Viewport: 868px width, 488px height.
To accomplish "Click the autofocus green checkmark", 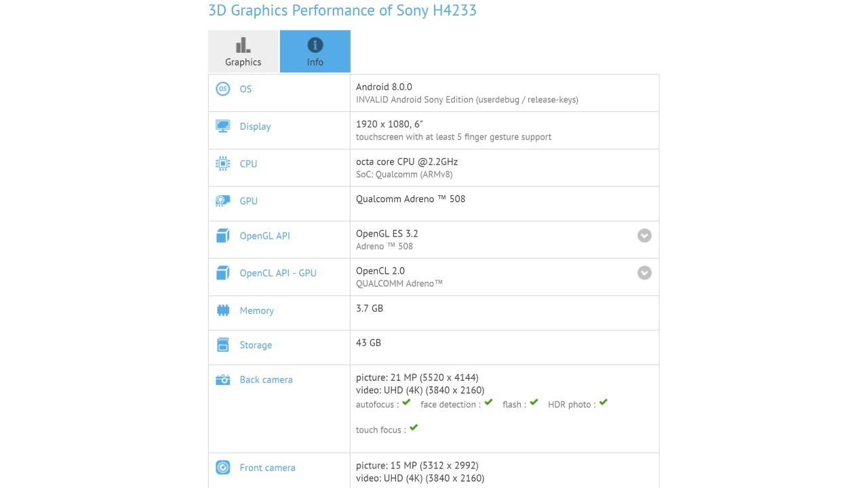I will tap(406, 403).
